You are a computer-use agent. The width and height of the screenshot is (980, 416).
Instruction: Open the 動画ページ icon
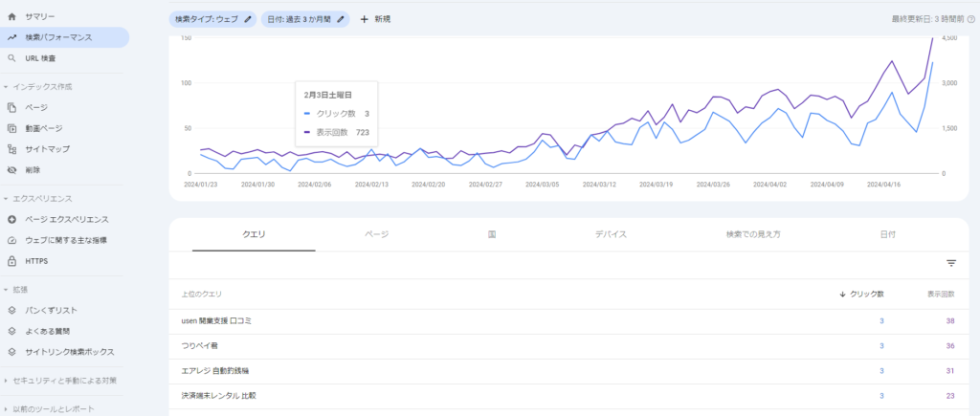coord(11,128)
